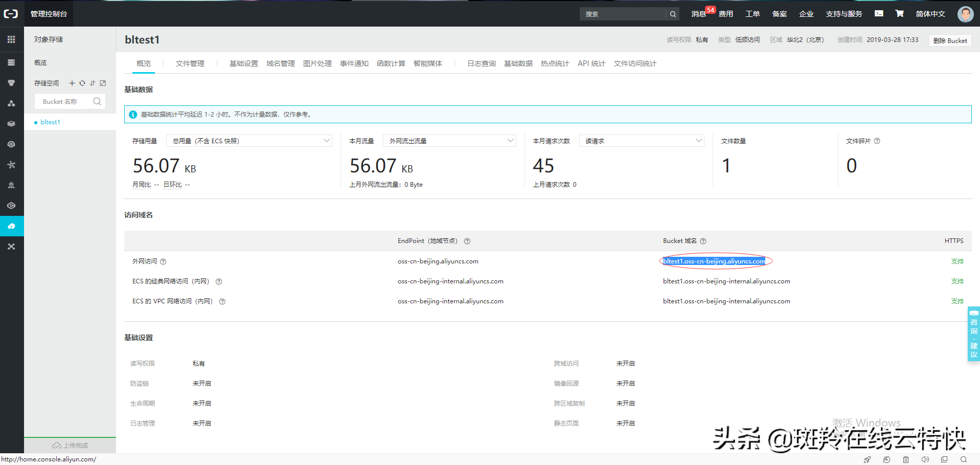
Task: Open the 备案 menu in the top bar
Action: [780, 14]
